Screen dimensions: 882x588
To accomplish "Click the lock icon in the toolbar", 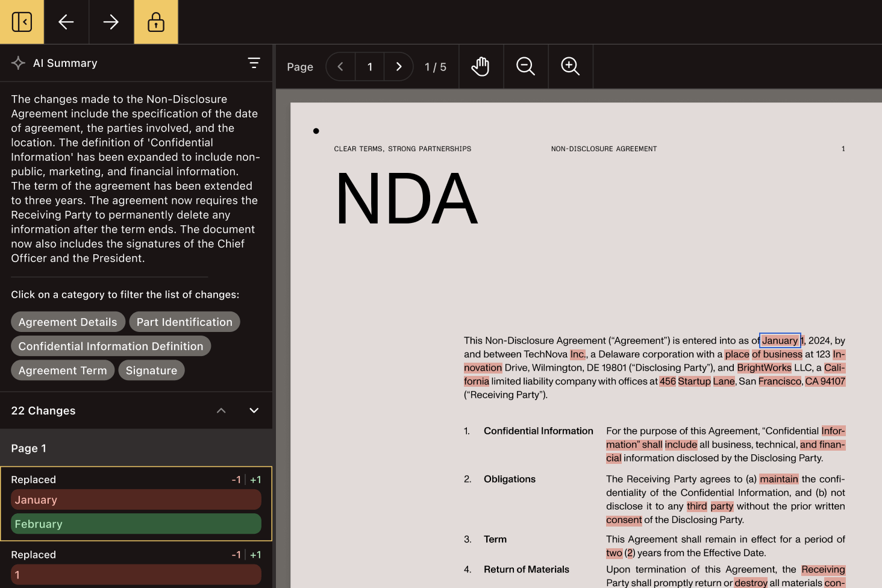I will (155, 22).
